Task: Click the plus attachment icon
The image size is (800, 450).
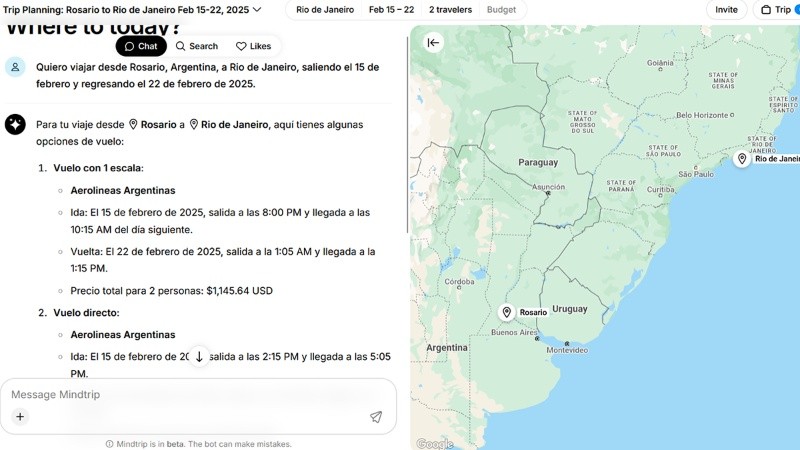Action: (20, 417)
